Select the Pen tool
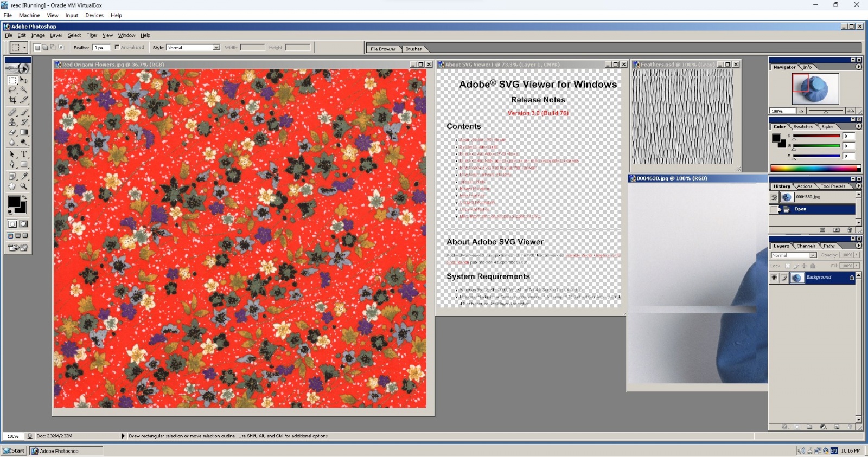The height and width of the screenshot is (457, 868). (12, 164)
